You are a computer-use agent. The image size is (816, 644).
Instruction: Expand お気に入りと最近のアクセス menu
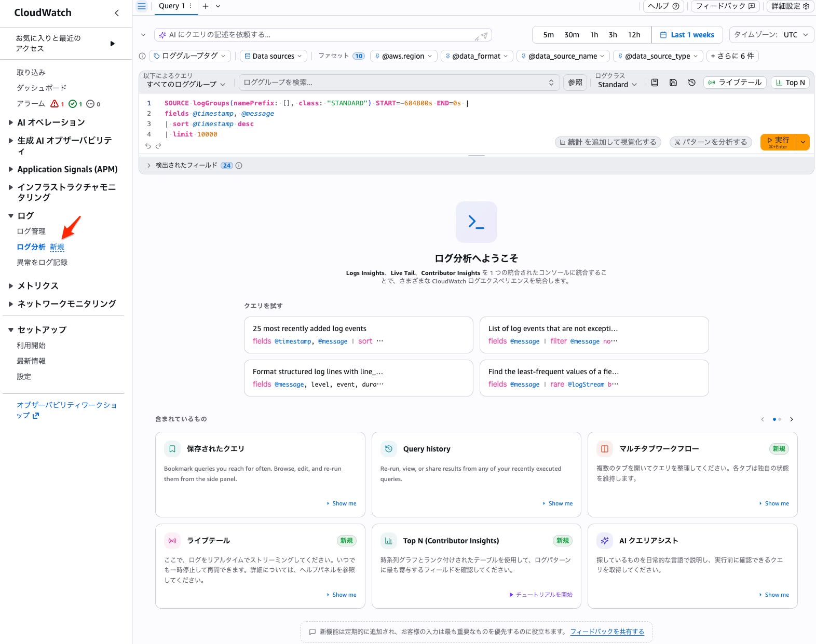112,44
